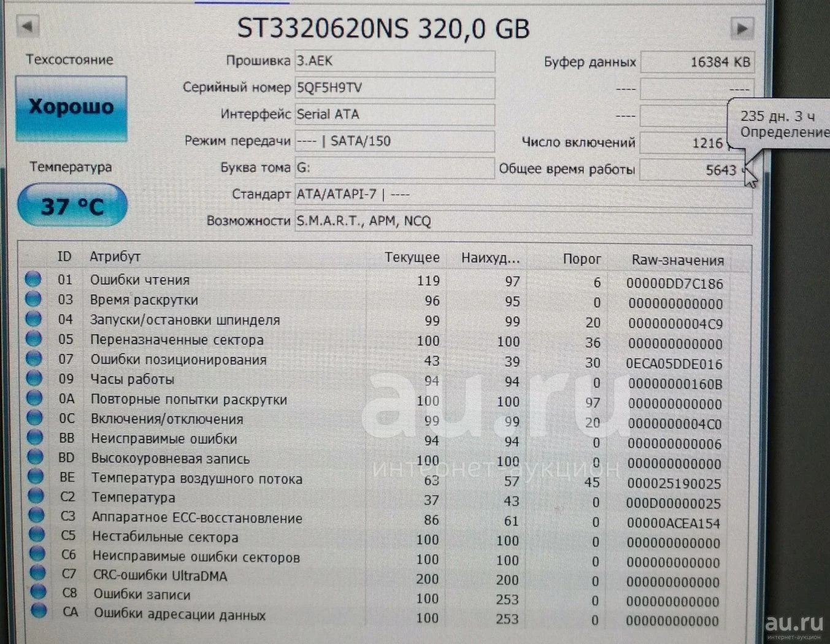Select raw value 000D00000025
The image size is (830, 644).
[x=673, y=504]
